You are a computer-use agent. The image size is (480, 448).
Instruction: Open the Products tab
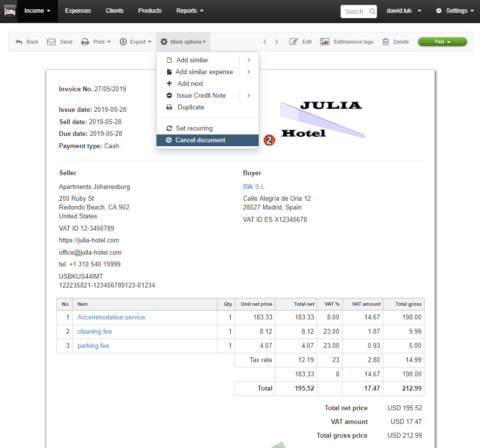pyautogui.click(x=150, y=11)
